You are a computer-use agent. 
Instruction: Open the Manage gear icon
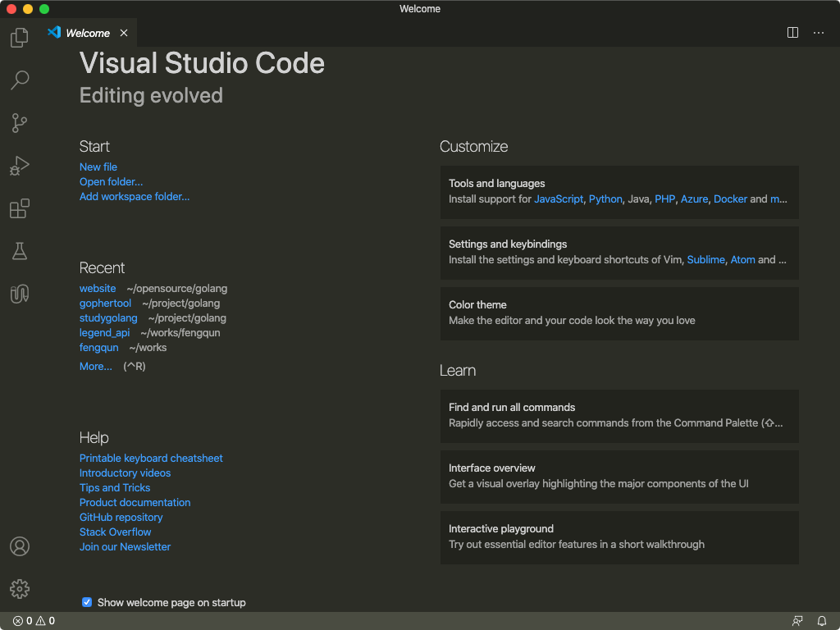20,589
